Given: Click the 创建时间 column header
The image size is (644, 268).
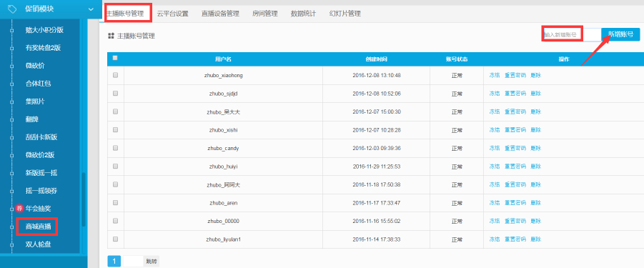Looking at the screenshot, I should (376, 59).
